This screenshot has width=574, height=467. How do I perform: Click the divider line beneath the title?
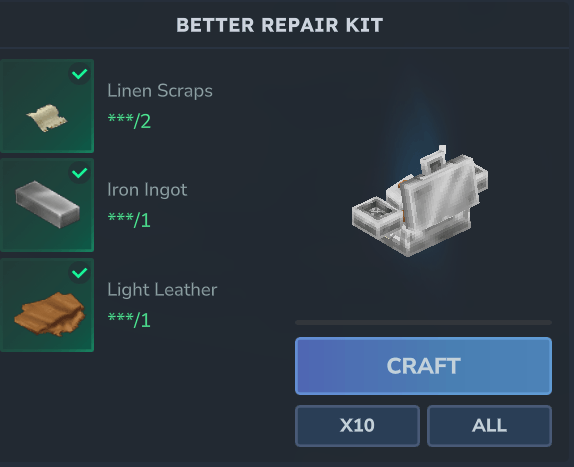point(287,48)
